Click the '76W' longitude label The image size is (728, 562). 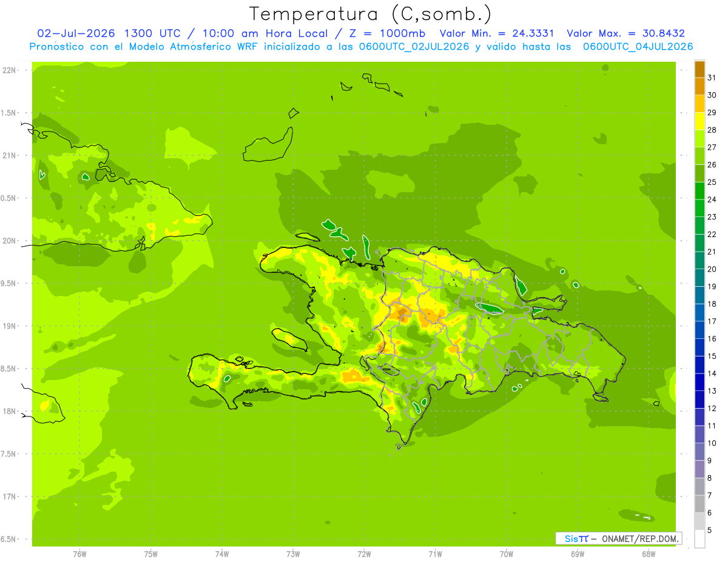[x=79, y=554]
